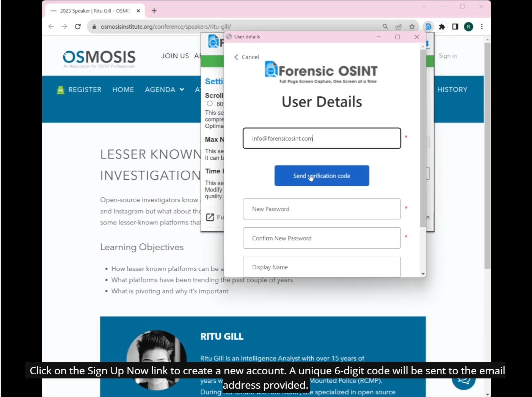Screen dimensions: 532x397
Task: Open the Forensic OSINT extension icon
Action: tap(428, 27)
